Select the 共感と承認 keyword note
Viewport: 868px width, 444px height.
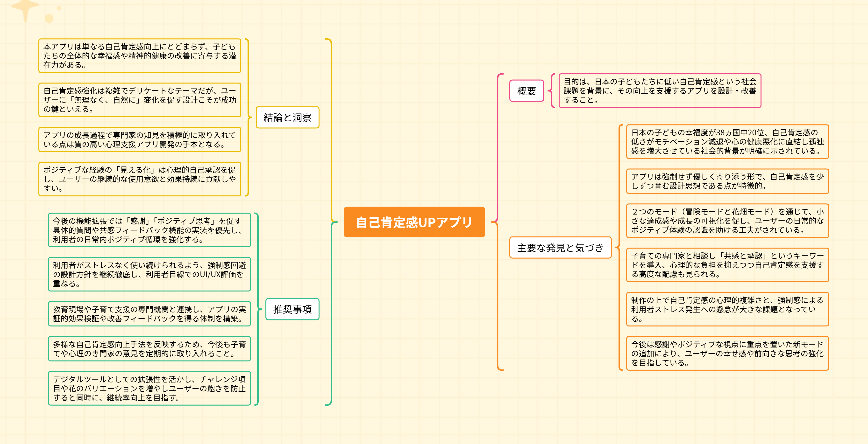click(727, 264)
